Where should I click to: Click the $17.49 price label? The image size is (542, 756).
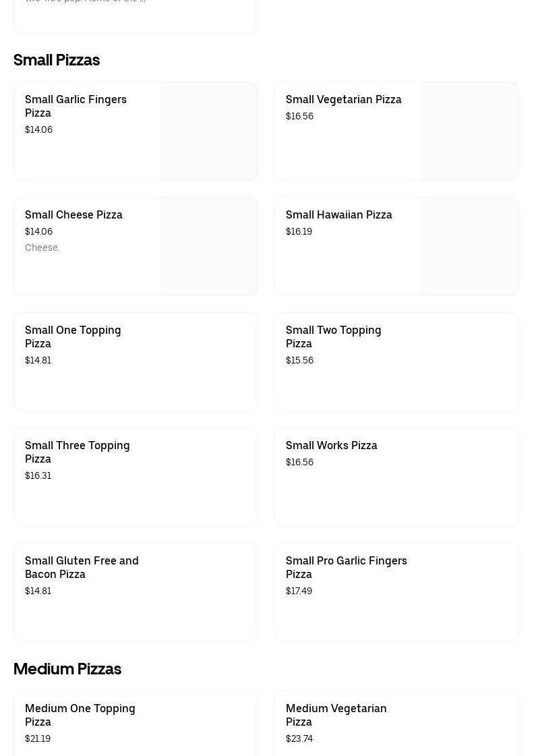click(x=299, y=591)
